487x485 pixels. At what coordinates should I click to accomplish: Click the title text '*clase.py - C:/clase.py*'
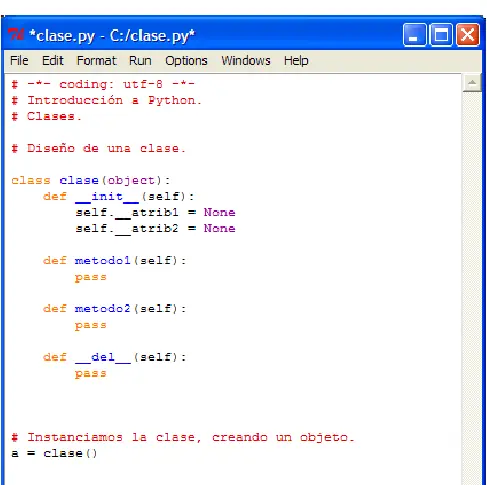coord(112,36)
